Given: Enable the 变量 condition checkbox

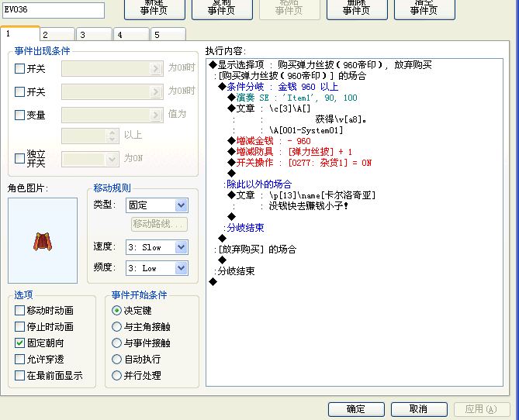Looking at the screenshot, I should click(20, 115).
